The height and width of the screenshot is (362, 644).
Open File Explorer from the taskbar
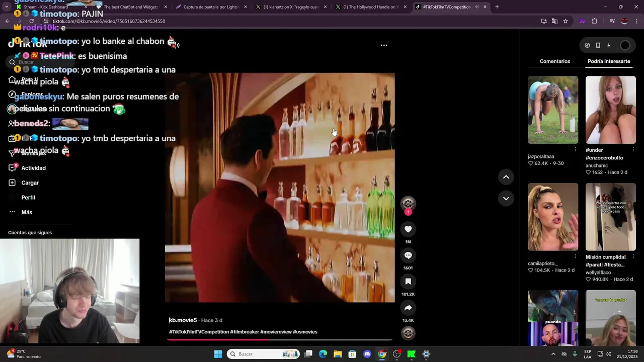pyautogui.click(x=338, y=354)
